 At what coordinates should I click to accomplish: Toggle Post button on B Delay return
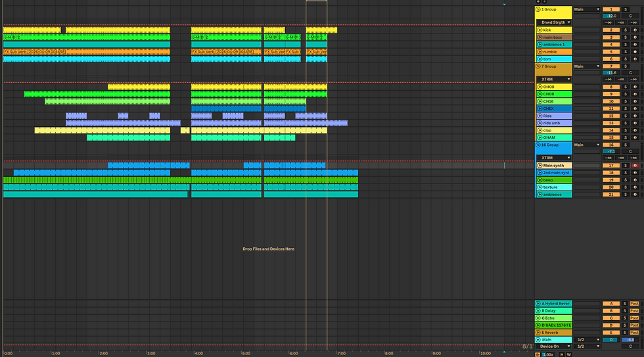tap(635, 311)
